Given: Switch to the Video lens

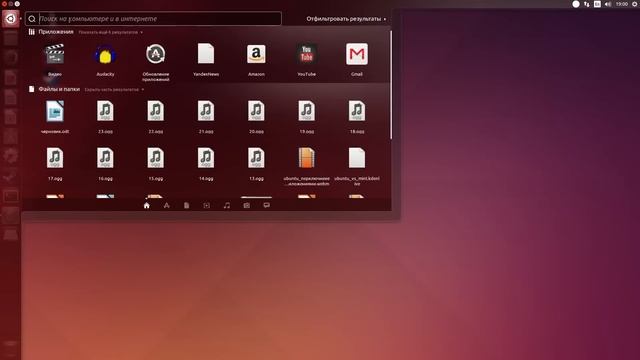Looking at the screenshot, I should [207, 205].
